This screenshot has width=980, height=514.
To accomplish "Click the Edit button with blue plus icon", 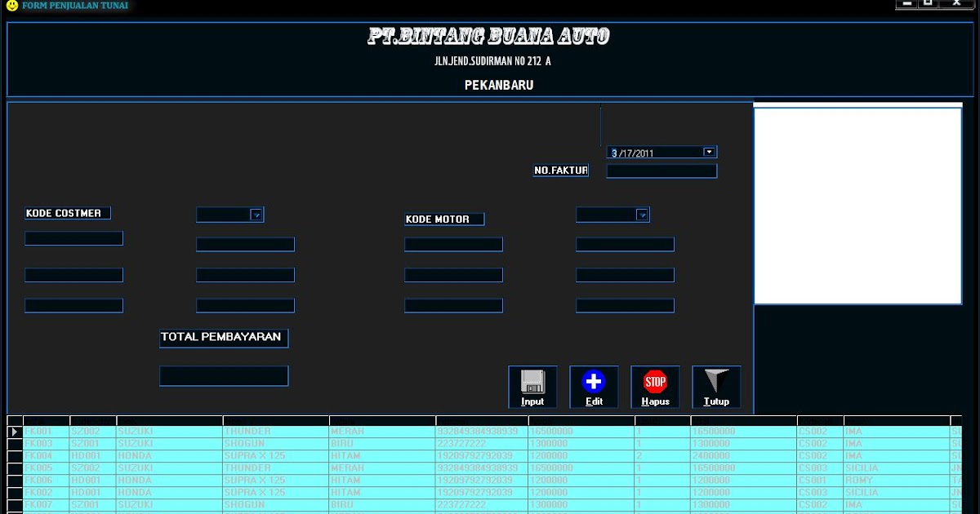I will (x=594, y=387).
